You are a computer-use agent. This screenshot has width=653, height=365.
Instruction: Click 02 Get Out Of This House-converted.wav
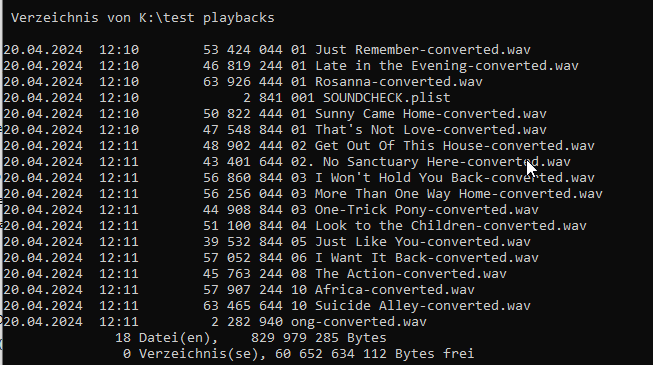click(x=443, y=146)
